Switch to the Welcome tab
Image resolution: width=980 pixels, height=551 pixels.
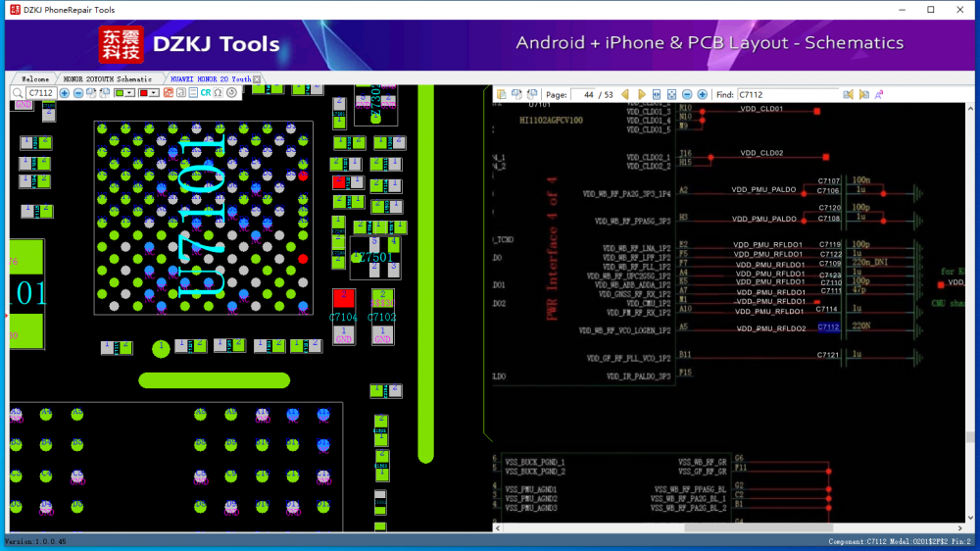(35, 78)
